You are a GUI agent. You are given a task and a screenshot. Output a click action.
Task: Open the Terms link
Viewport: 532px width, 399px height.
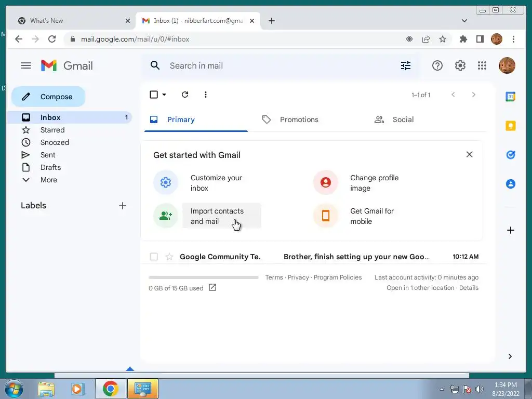[274, 277]
